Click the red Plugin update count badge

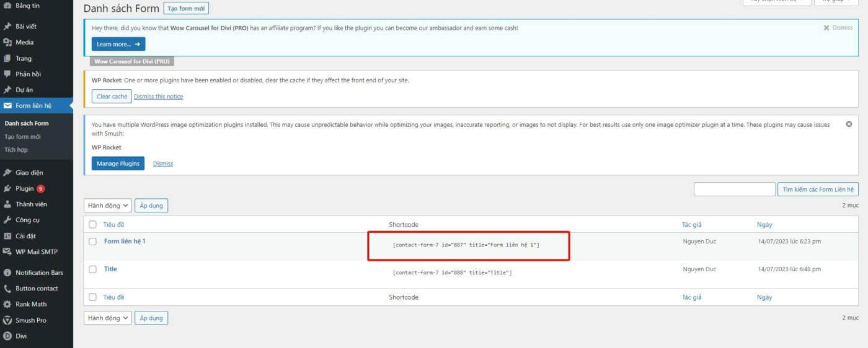(x=40, y=189)
